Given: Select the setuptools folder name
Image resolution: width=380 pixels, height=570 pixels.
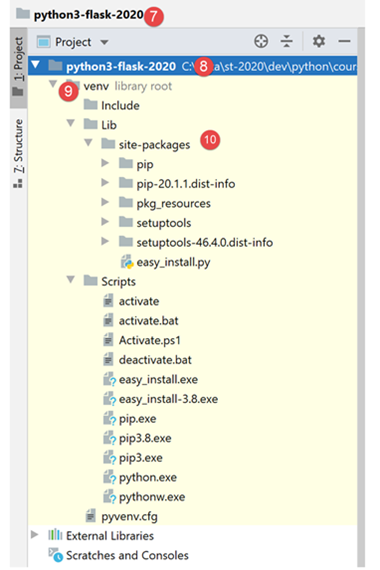Looking at the screenshot, I should 164,223.
